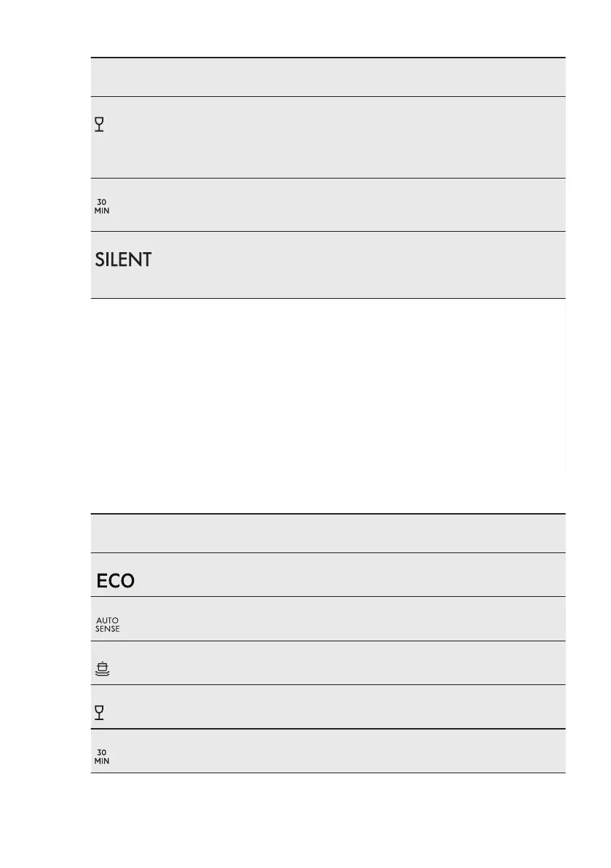Click empty cell area right of ECO label
Screen dimensions: 611x868
[x=350, y=574]
